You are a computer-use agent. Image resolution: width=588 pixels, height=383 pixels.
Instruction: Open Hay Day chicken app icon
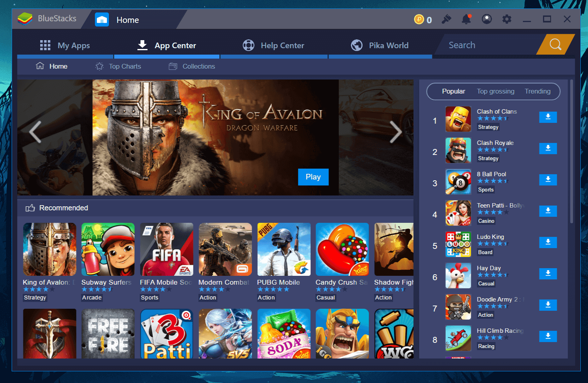click(x=458, y=275)
